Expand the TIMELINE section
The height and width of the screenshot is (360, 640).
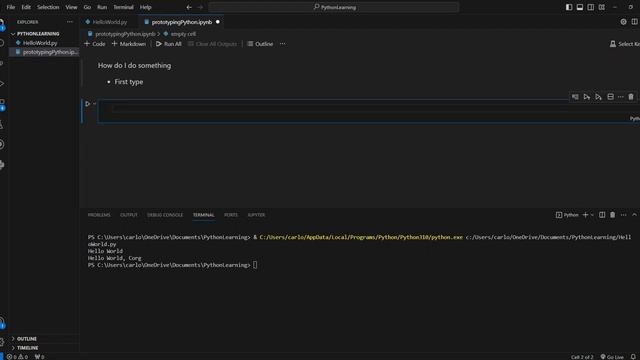tap(27, 348)
